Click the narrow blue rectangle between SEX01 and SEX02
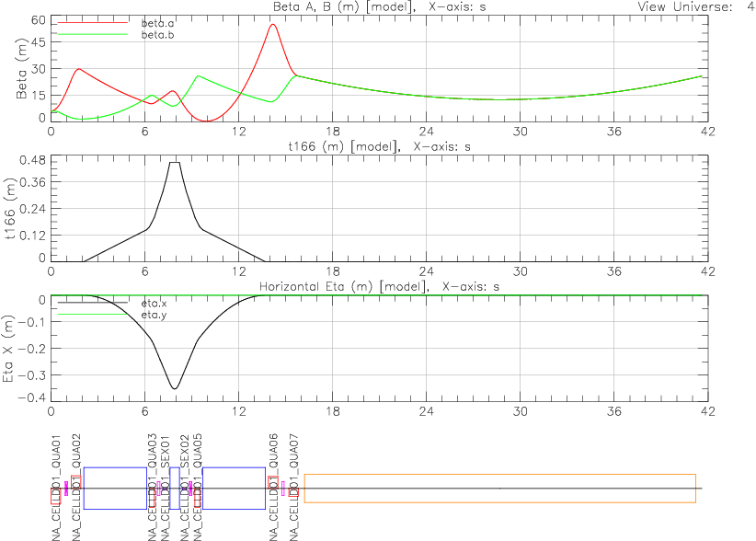Viewport: 756px width, 541px height. pos(175,488)
